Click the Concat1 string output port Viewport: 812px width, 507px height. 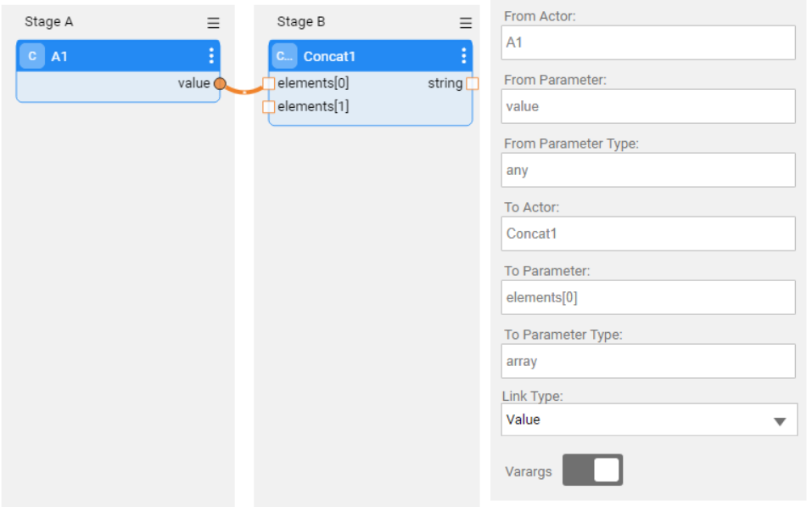[473, 83]
